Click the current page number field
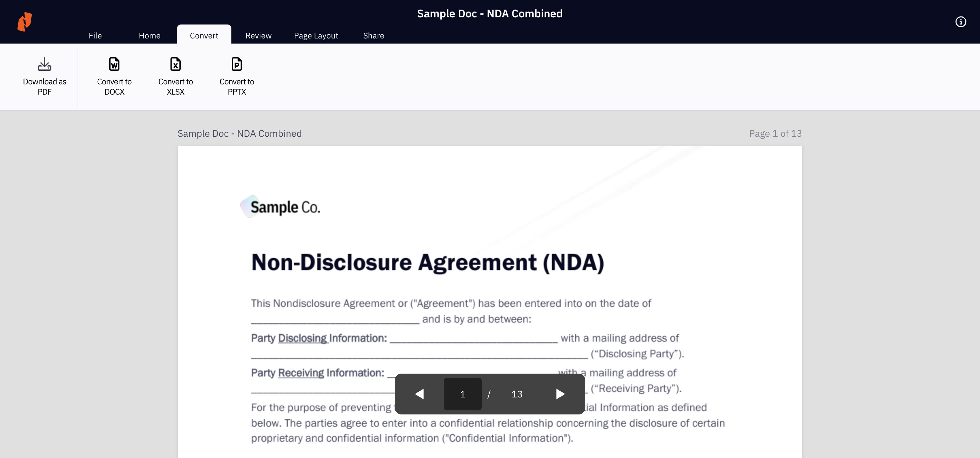This screenshot has width=980, height=458. (463, 394)
